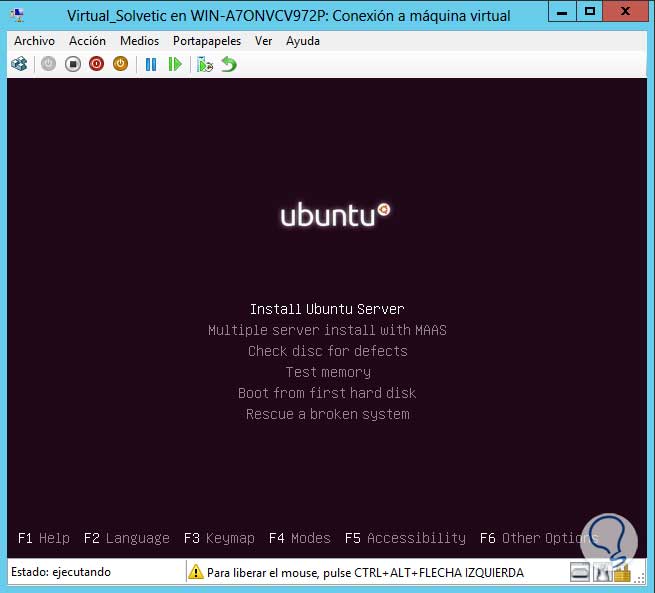This screenshot has height=593, width=655.
Task: Maximize the virtual machine connection window
Action: pyautogui.click(x=590, y=12)
